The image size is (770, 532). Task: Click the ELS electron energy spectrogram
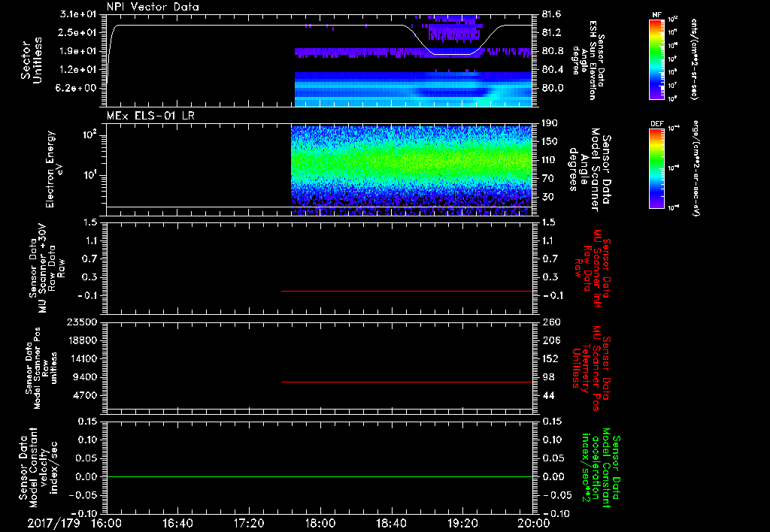pos(411,170)
